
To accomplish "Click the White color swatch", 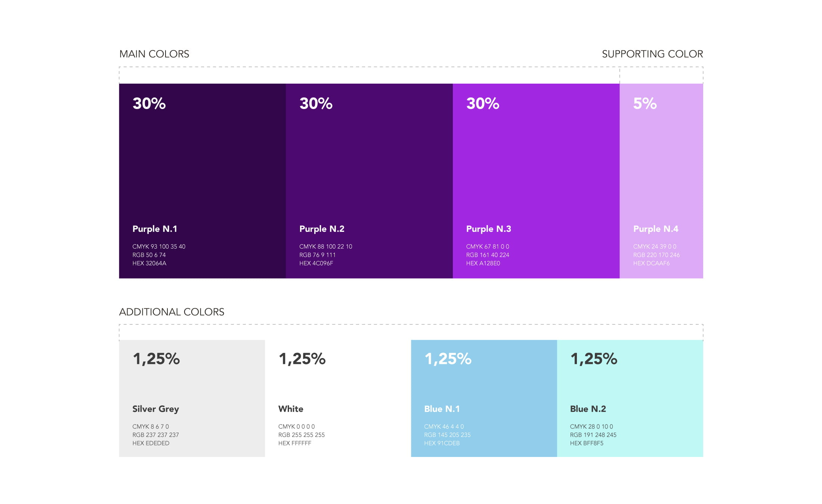I will point(337,385).
